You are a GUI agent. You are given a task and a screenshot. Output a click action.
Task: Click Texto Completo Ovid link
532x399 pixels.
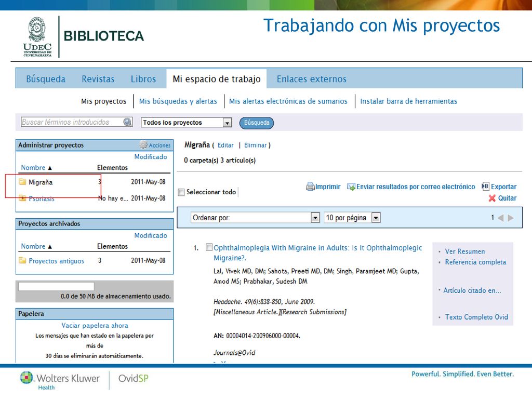[476, 317]
